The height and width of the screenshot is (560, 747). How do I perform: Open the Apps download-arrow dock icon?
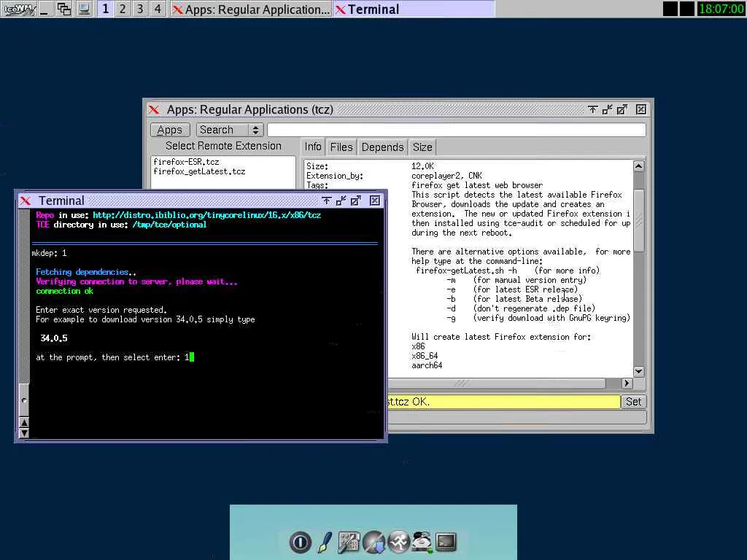(x=374, y=542)
